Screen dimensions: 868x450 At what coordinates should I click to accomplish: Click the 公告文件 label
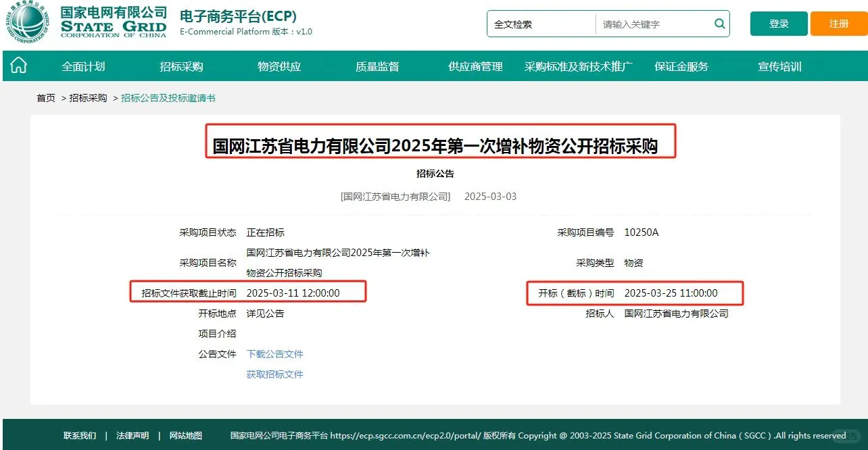[x=217, y=354]
